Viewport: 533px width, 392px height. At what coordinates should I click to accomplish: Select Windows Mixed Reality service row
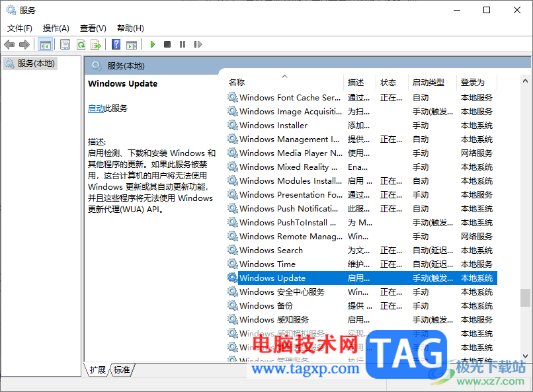[362, 167]
